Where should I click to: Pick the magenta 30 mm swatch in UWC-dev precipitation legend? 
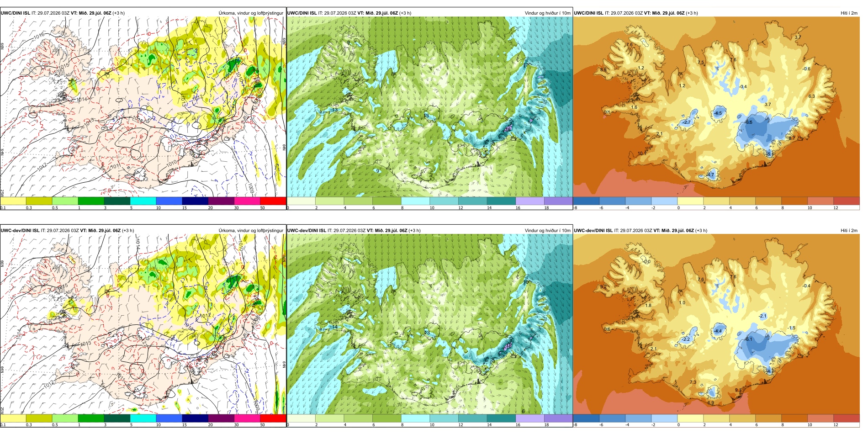pos(247,418)
